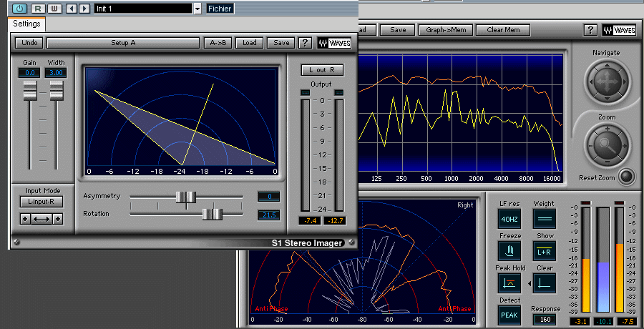
Task: Click the Waves logo in S1 Imager
Action: 335,43
